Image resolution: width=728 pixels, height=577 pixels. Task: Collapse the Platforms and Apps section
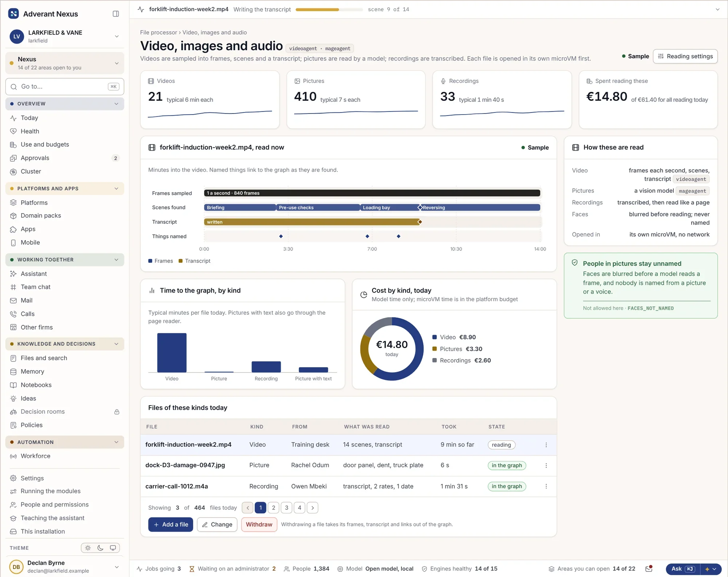click(65, 188)
